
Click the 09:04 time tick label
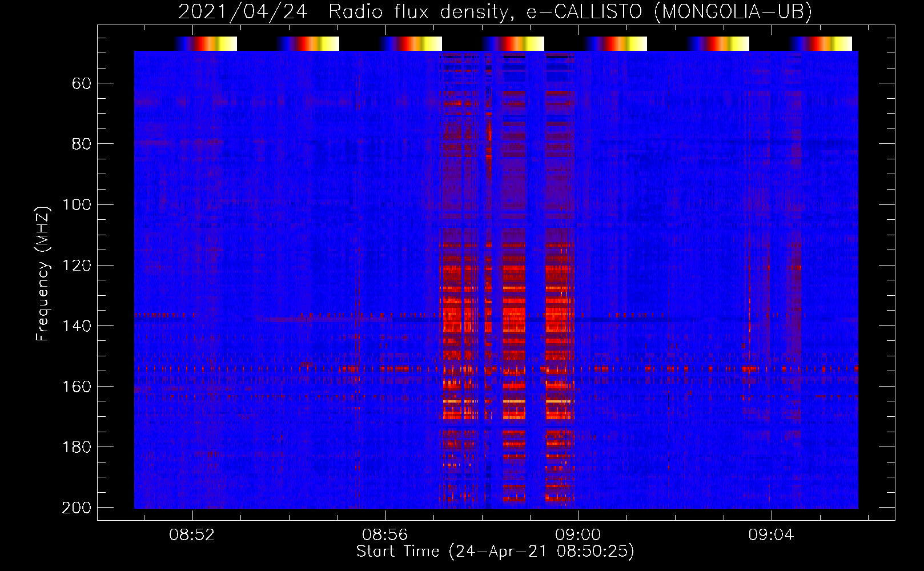click(772, 535)
